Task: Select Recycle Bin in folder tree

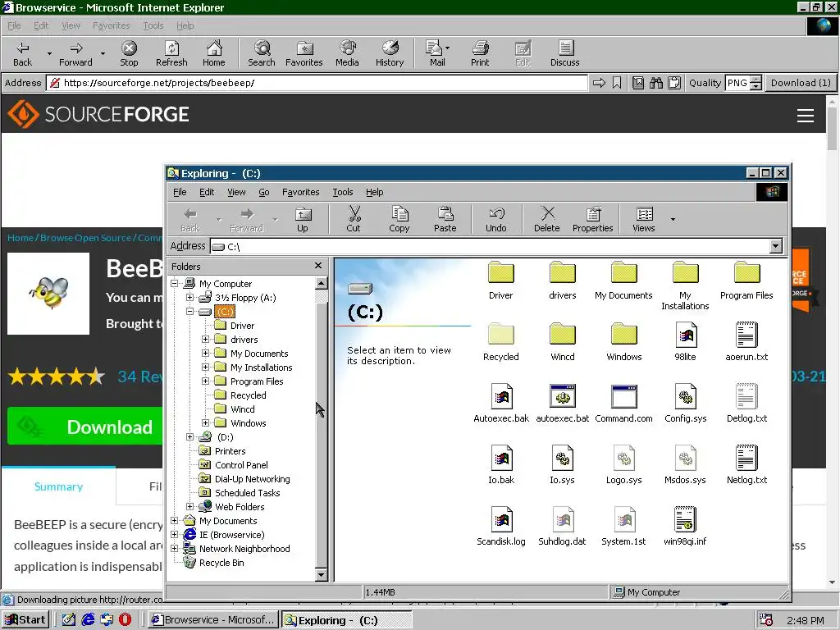Action: (x=221, y=563)
